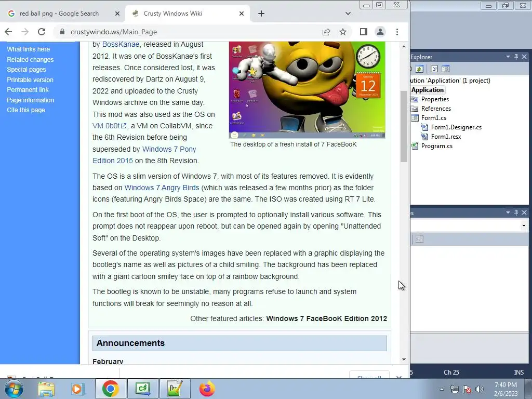
Task: Switch to Chrome in the taskbar
Action: (x=110, y=389)
